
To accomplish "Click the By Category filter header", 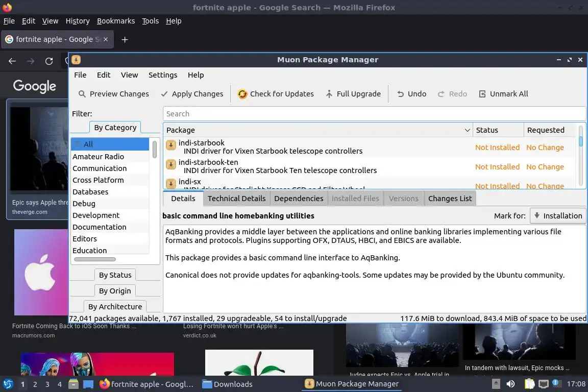I will (x=115, y=128).
